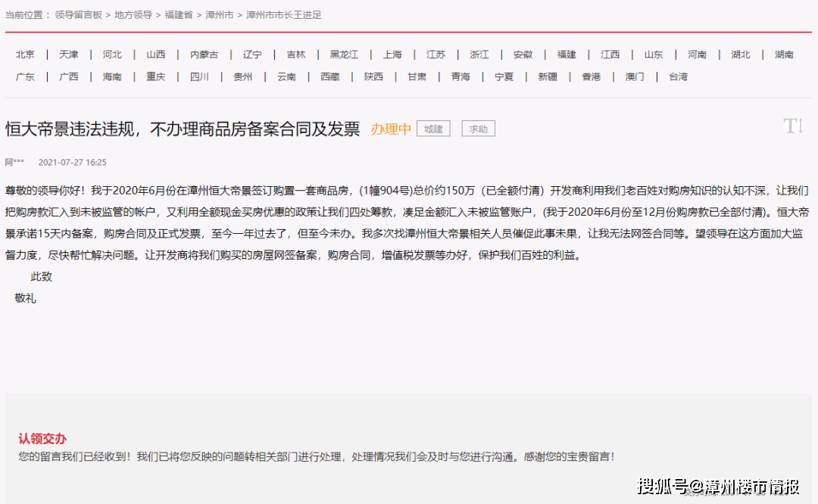The image size is (818, 504).
Task: Click the 认领交办 section heading
Action: (x=42, y=439)
